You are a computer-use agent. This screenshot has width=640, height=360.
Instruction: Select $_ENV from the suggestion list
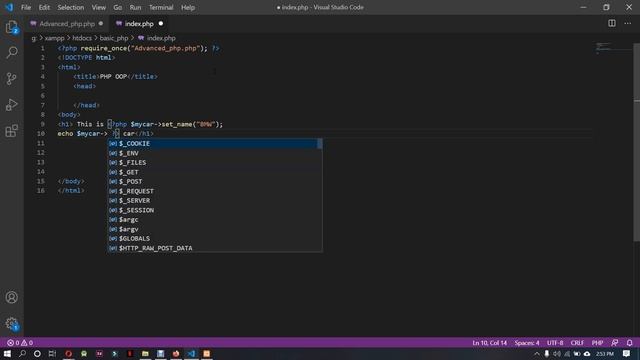(x=213, y=153)
